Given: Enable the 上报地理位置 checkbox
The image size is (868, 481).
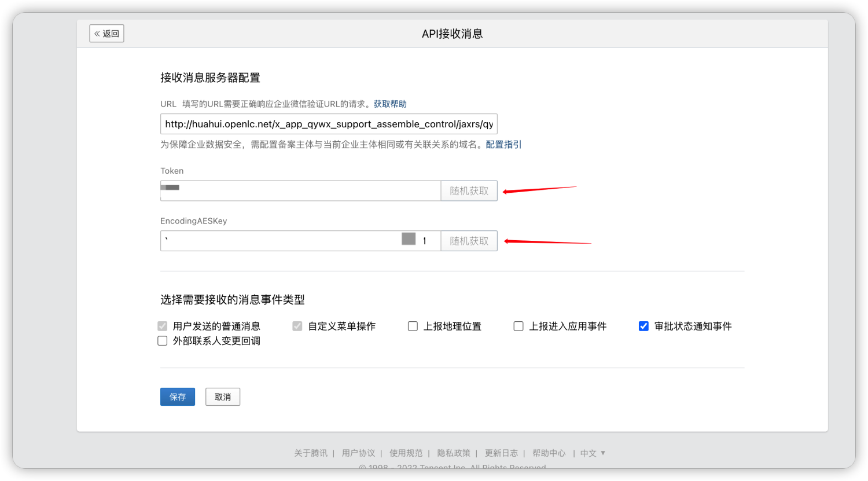Looking at the screenshot, I should pyautogui.click(x=413, y=326).
